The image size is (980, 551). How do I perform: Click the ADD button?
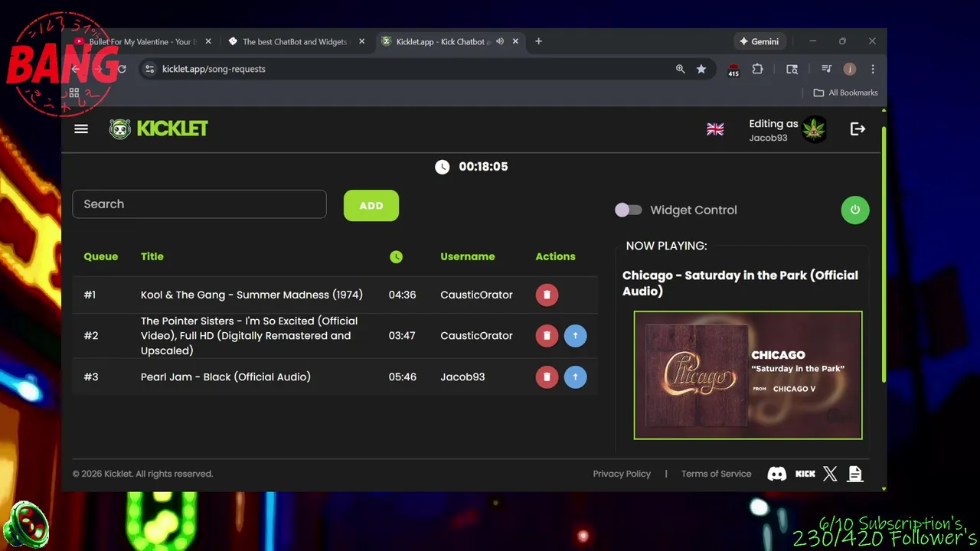coord(371,205)
